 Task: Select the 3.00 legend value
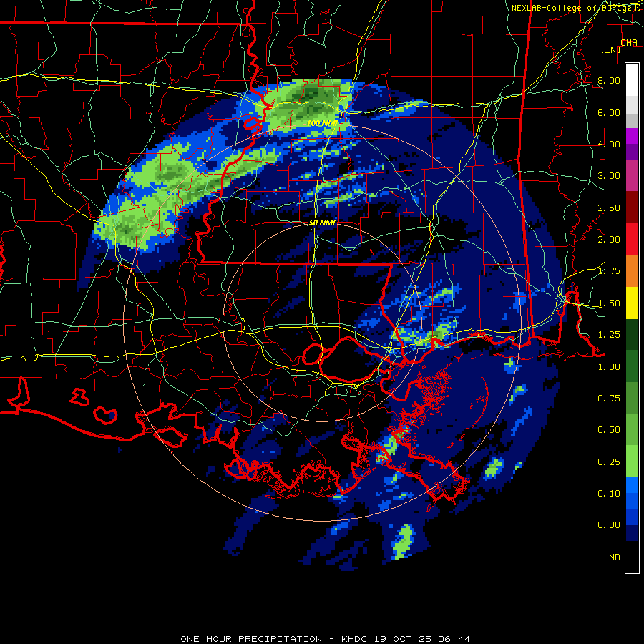(x=609, y=176)
